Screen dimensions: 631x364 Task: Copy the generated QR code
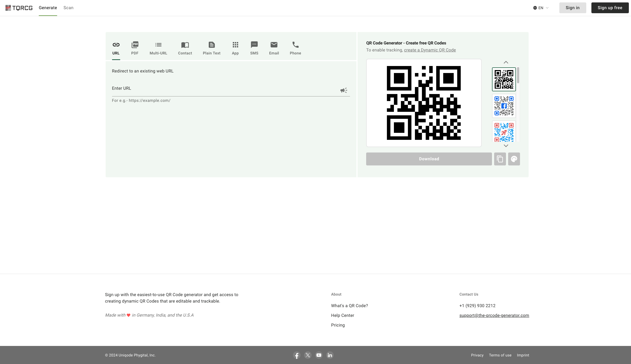click(500, 159)
